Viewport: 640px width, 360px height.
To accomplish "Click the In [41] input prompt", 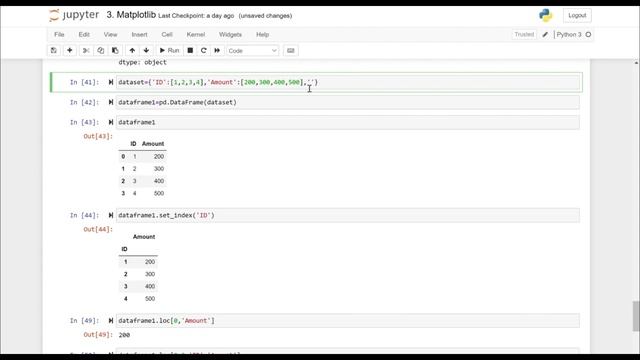I will pos(84,82).
